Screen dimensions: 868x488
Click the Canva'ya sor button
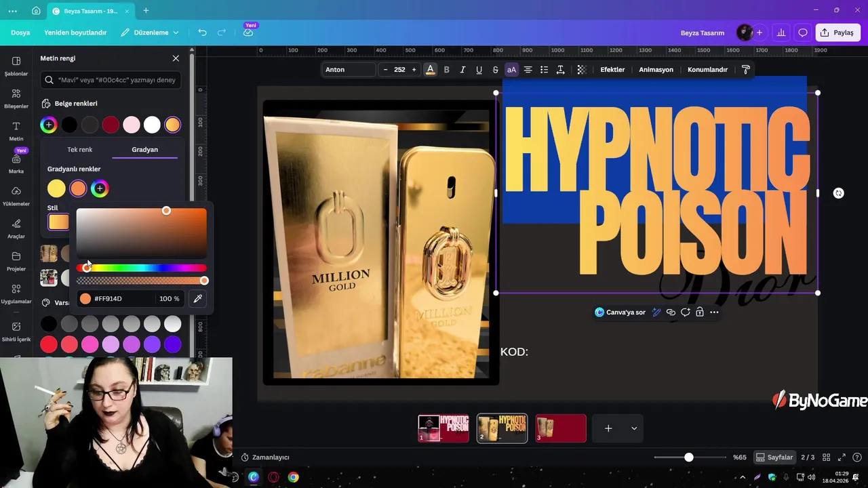620,312
